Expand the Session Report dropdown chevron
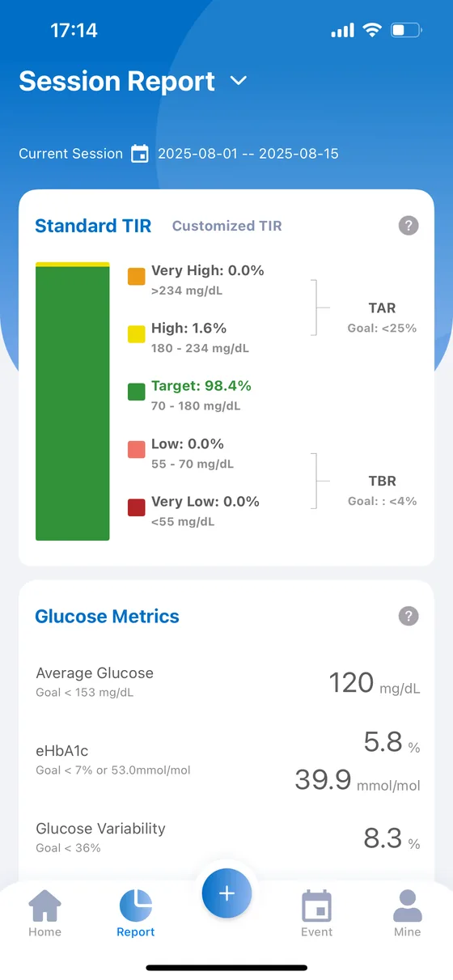 coord(238,81)
